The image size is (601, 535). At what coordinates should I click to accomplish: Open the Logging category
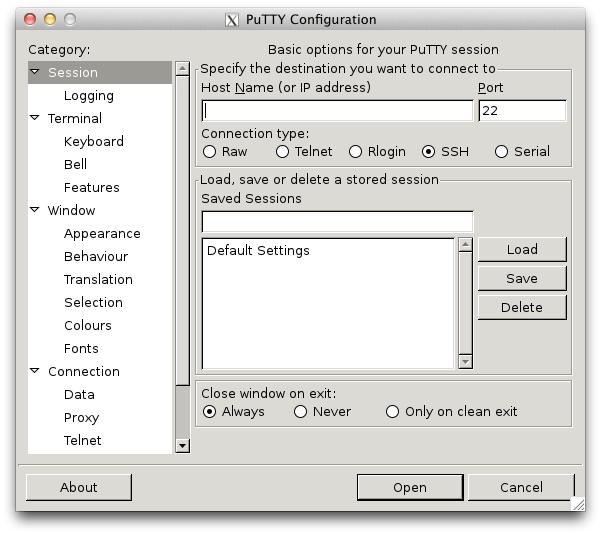pyautogui.click(x=89, y=96)
